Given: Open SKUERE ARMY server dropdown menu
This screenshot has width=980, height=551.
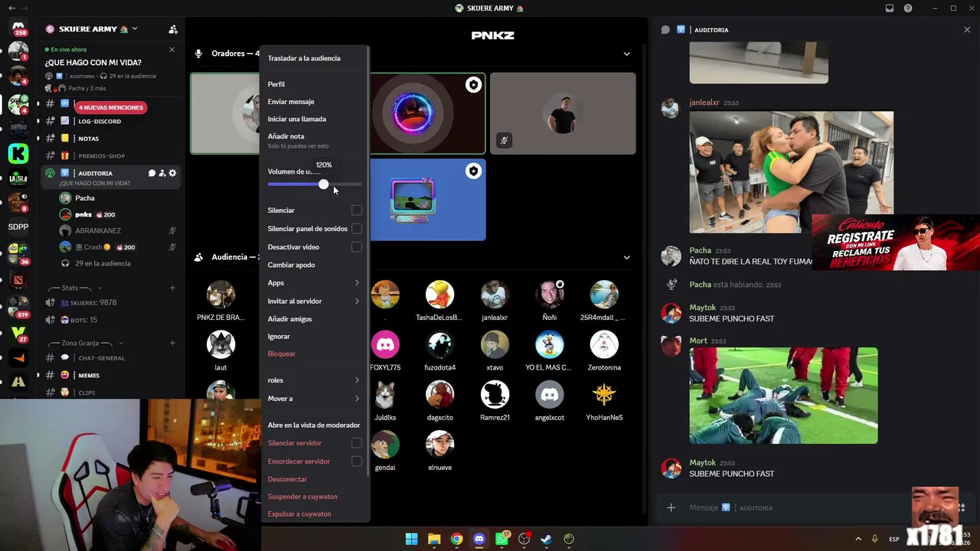Looking at the screenshot, I should [134, 29].
